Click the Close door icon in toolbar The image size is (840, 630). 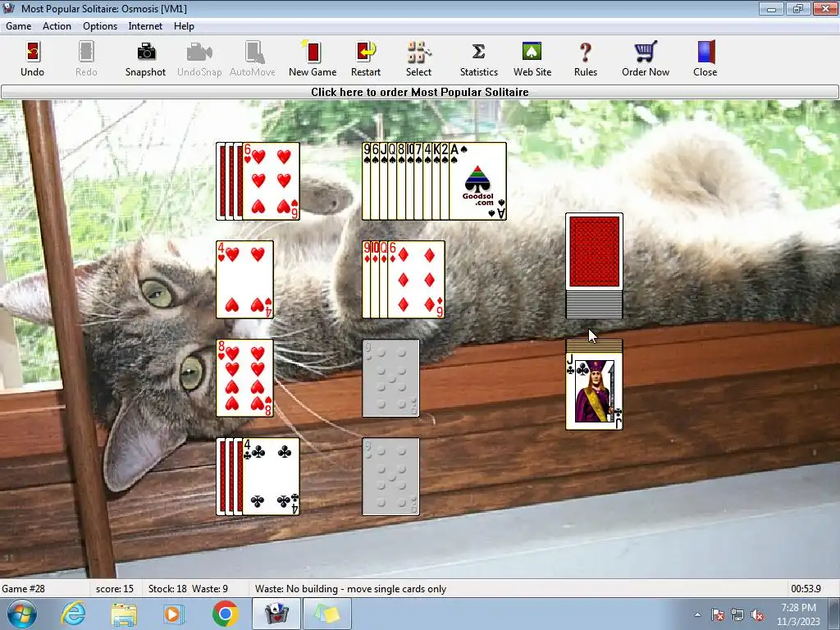click(705, 59)
